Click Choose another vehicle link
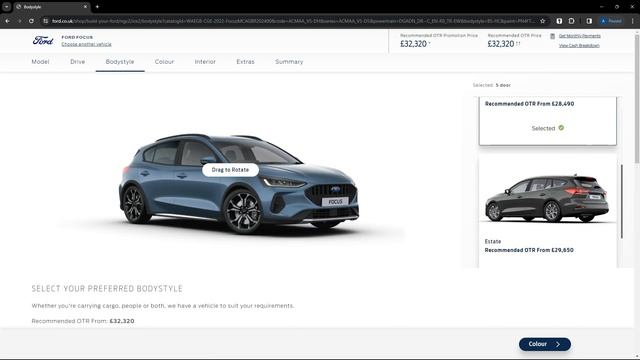Image resolution: width=640 pixels, height=360 pixels. (87, 44)
